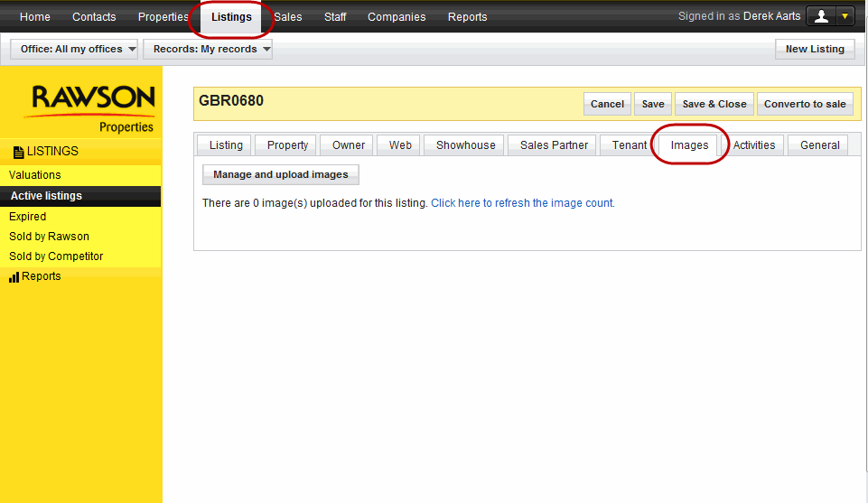868x503 pixels.
Task: Expand the user account dropdown arrow
Action: pyautogui.click(x=845, y=16)
